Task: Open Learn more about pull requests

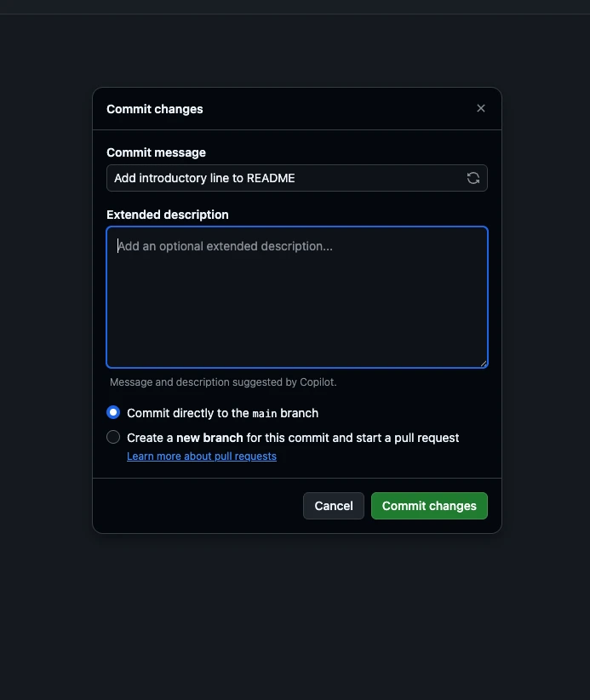Action: 202,456
